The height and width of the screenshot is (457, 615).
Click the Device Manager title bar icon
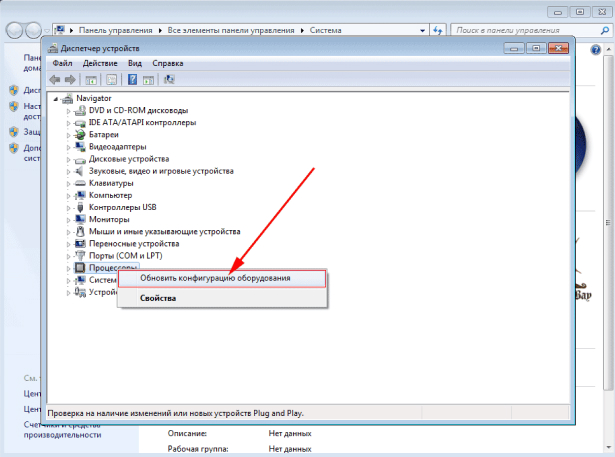point(53,49)
